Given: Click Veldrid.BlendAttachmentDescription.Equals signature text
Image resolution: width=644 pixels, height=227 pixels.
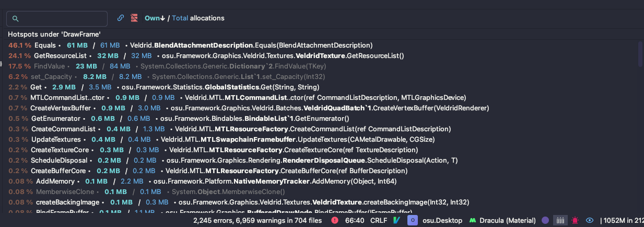Looking at the screenshot, I should click(251, 45).
